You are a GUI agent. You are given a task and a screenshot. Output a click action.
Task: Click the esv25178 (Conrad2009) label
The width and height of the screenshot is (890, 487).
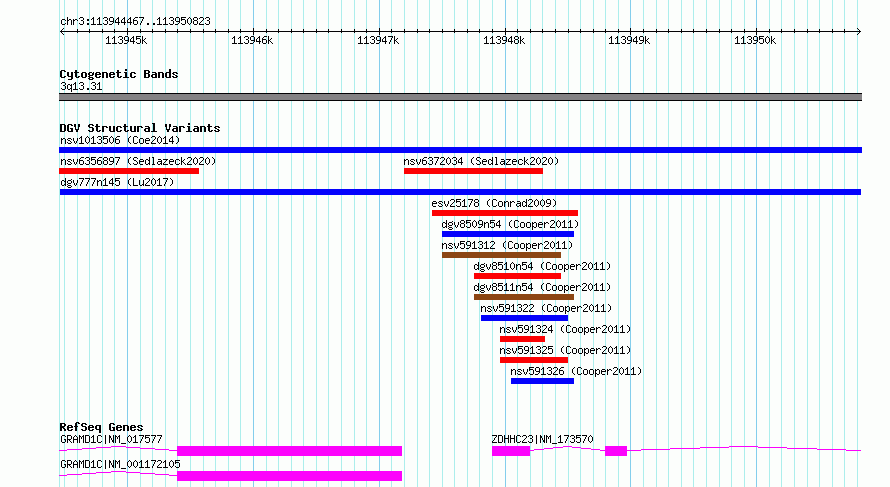coord(494,203)
